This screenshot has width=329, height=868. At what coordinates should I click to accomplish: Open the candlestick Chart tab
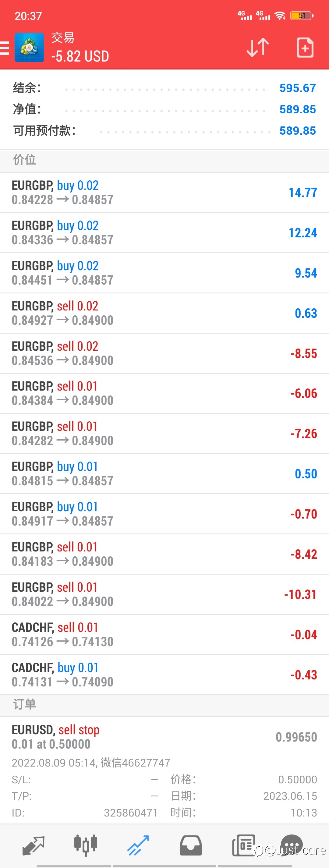(x=86, y=845)
